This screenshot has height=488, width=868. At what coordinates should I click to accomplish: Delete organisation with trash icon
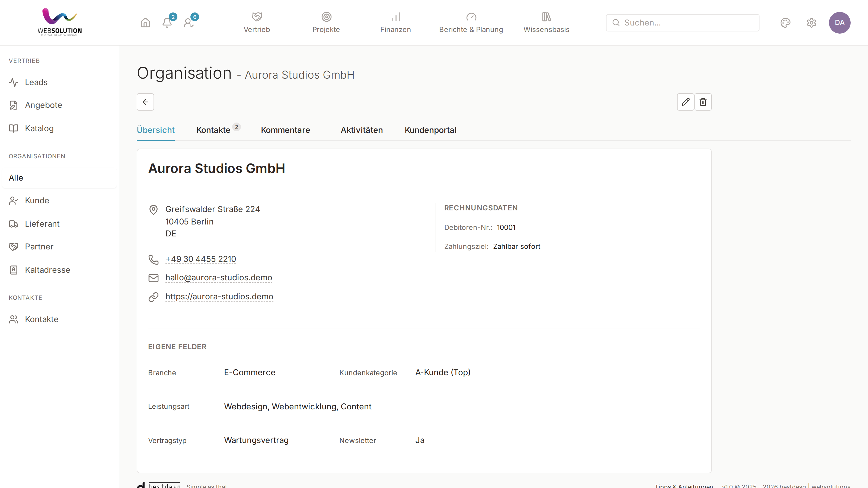point(703,102)
